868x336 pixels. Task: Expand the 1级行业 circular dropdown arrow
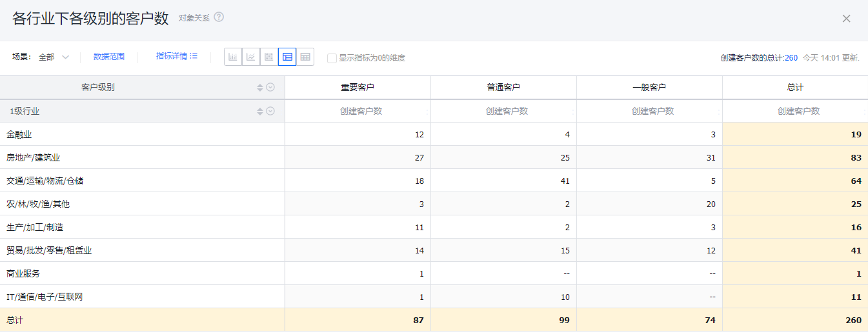tap(271, 112)
